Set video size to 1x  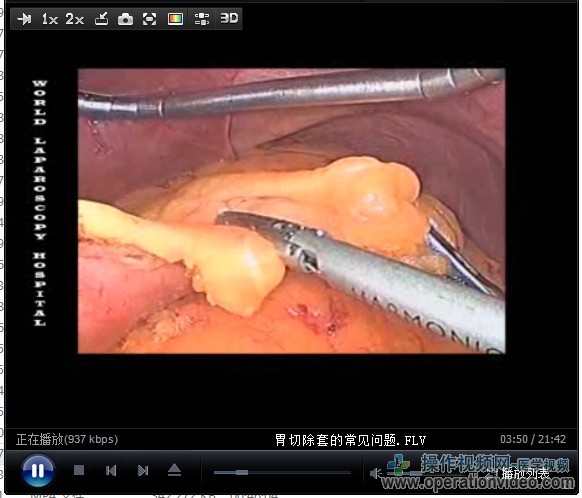(x=49, y=19)
